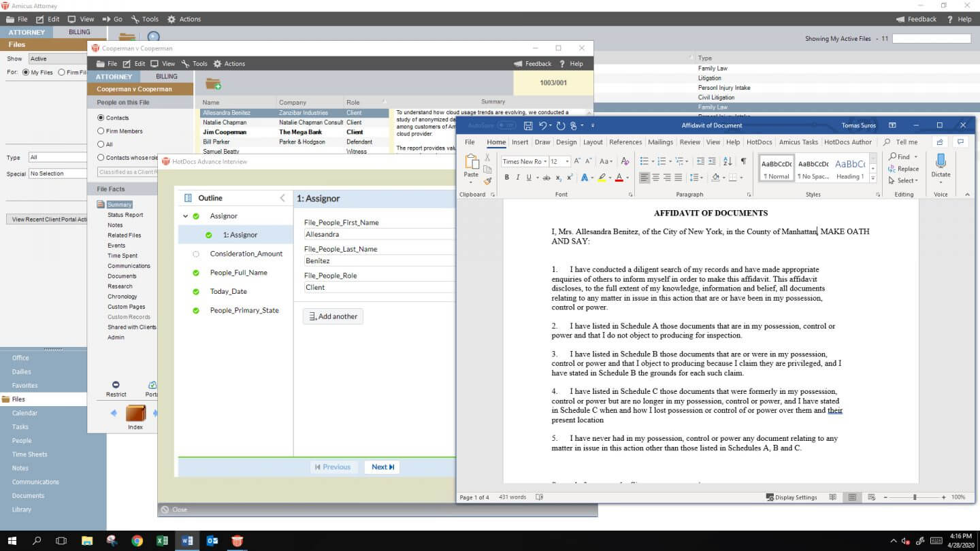Click the Format Painter brush icon
The height and width of the screenshot is (551, 980).
click(488, 180)
